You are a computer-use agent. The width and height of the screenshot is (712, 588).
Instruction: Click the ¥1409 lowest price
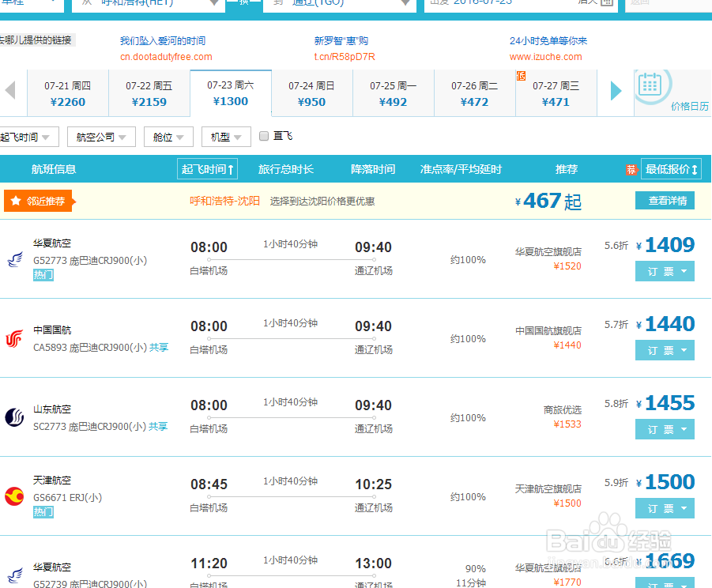pos(665,245)
